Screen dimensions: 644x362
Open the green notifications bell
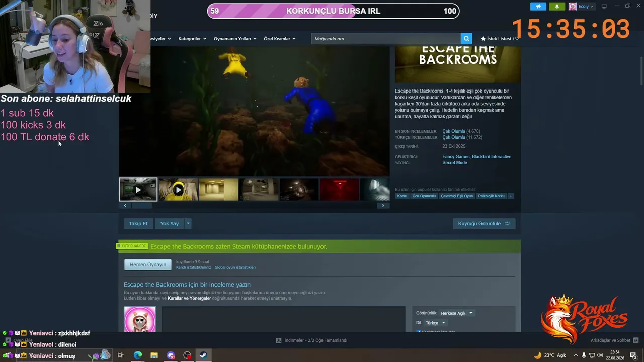[556, 7]
